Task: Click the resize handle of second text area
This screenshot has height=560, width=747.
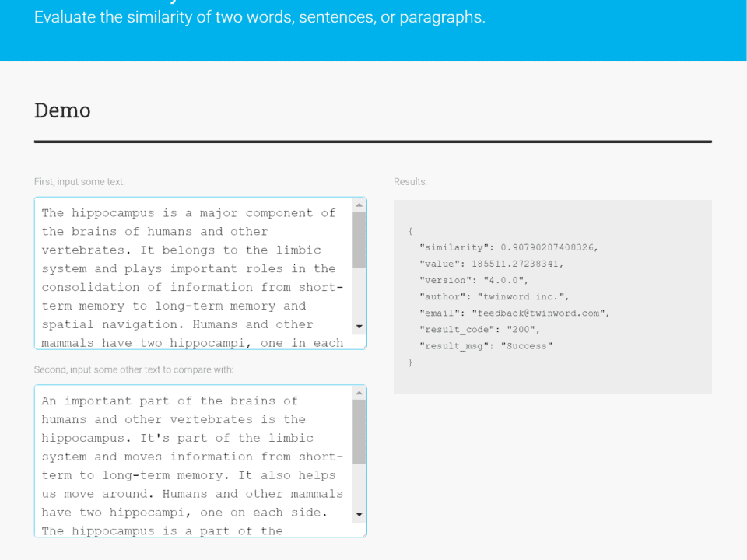Action: (x=363, y=534)
